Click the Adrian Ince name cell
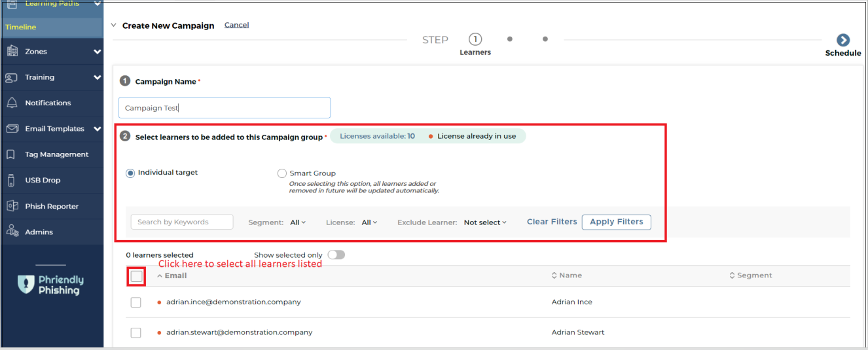 click(x=572, y=302)
